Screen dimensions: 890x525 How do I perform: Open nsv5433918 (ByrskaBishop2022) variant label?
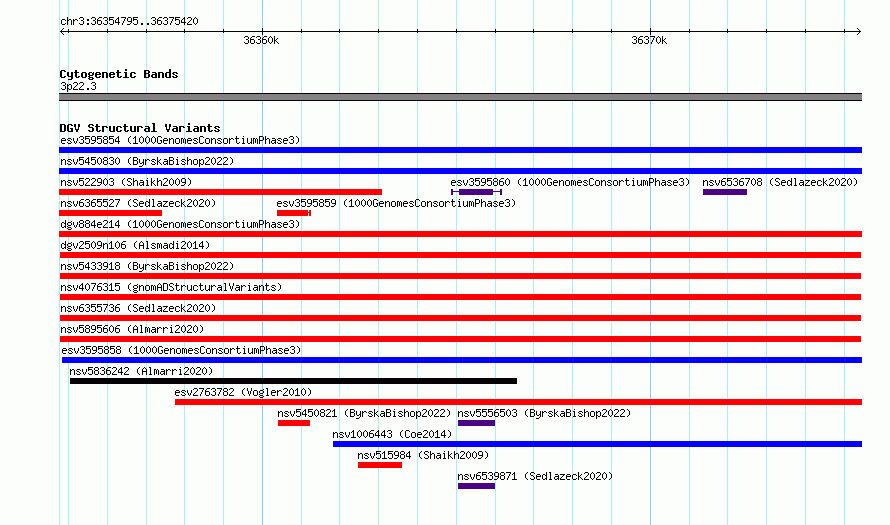(147, 266)
